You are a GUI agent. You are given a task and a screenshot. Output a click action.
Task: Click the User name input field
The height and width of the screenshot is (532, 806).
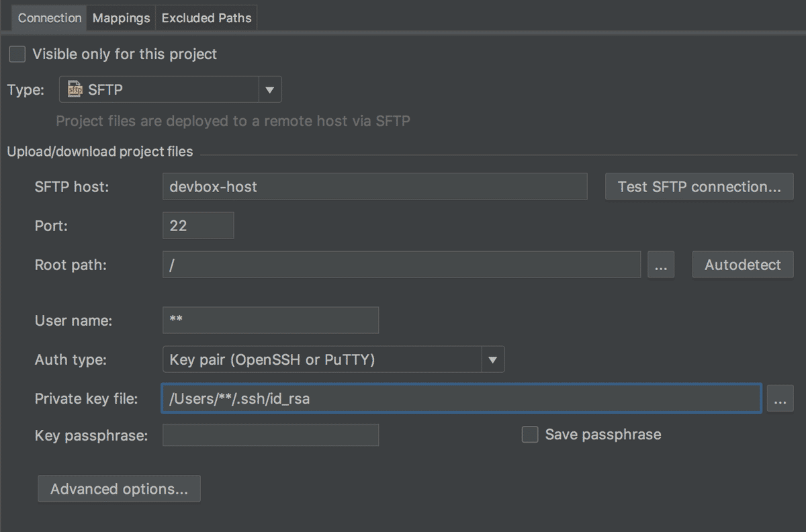point(270,320)
